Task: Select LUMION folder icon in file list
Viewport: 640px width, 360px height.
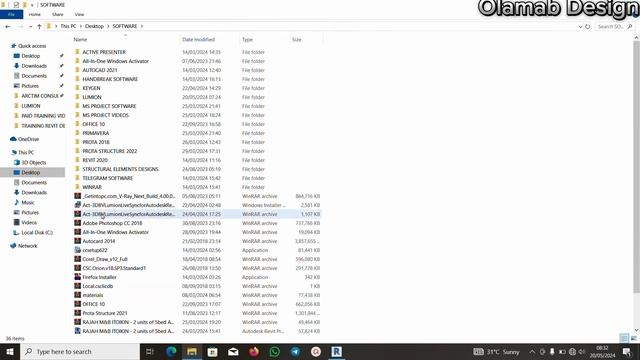Action: [78, 97]
